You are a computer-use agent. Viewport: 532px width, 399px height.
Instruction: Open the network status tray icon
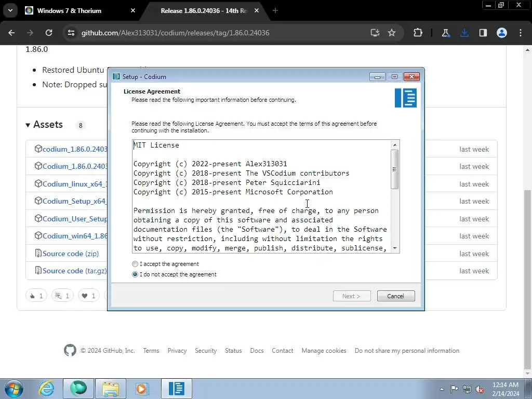pyautogui.click(x=467, y=389)
